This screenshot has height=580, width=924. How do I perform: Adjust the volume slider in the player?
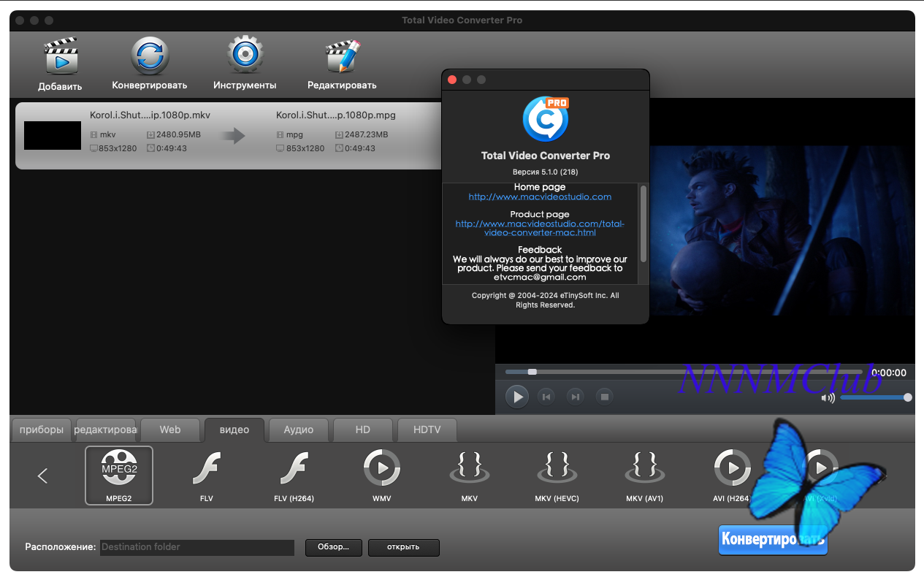coord(874,397)
